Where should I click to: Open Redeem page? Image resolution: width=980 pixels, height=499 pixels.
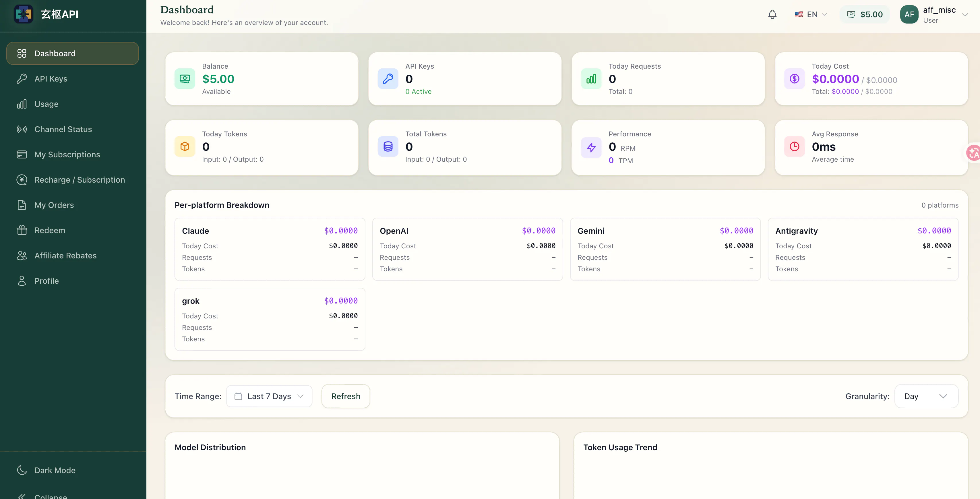pos(73,230)
